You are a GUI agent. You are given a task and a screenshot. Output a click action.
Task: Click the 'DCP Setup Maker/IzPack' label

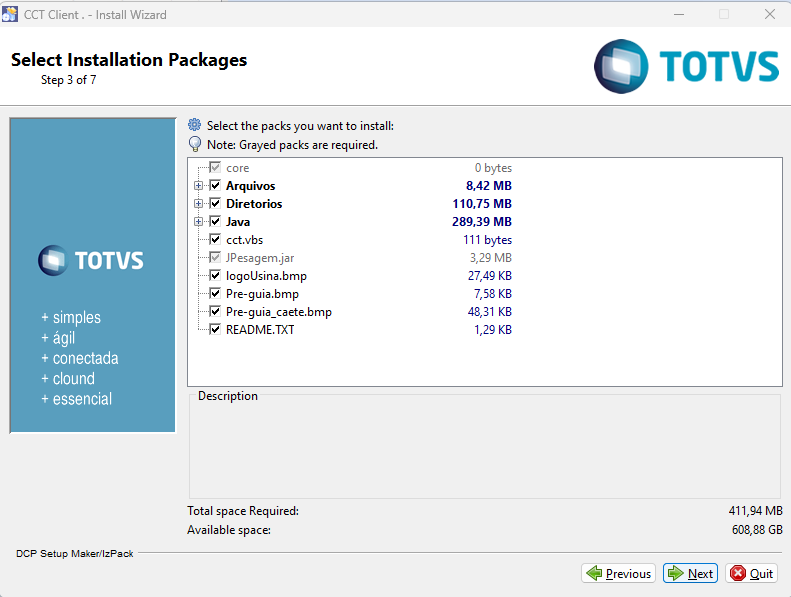coord(75,554)
